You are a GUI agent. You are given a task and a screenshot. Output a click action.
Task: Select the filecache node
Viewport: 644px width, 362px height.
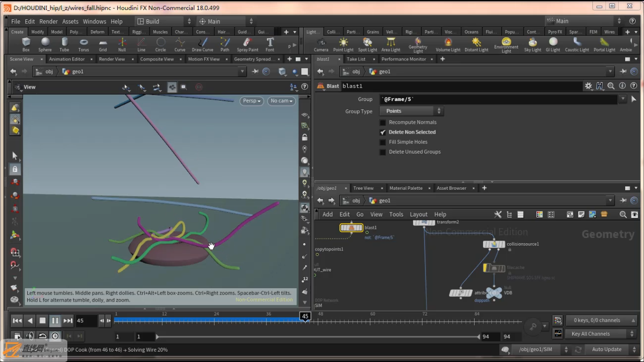(494, 268)
